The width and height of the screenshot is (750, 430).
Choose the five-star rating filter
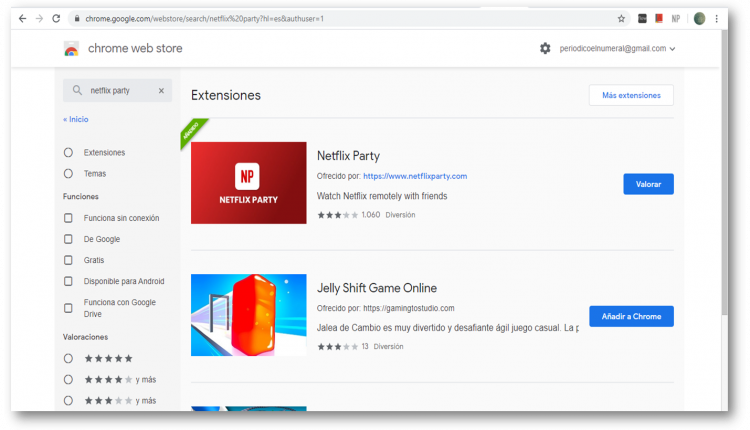tap(68, 358)
